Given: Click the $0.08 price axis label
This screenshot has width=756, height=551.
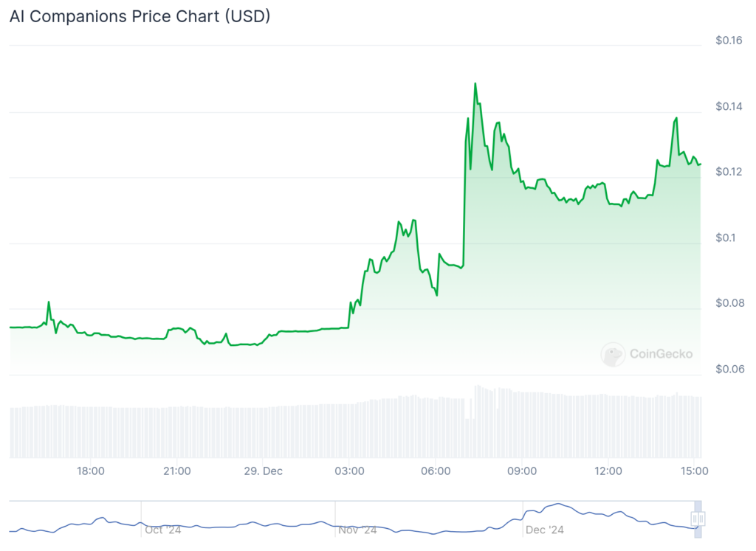Looking at the screenshot, I should pos(729,303).
